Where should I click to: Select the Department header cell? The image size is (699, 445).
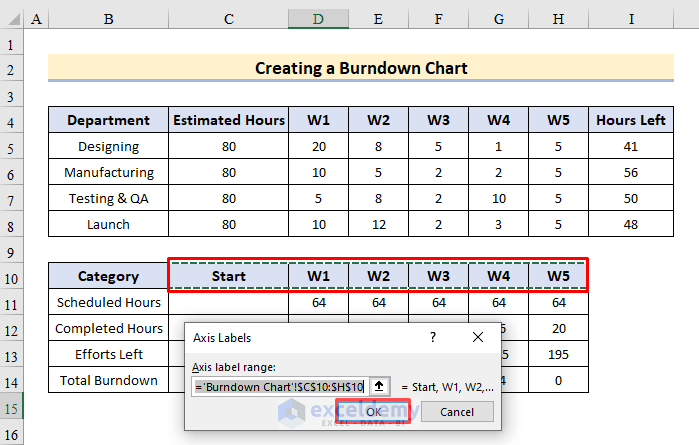click(x=108, y=121)
